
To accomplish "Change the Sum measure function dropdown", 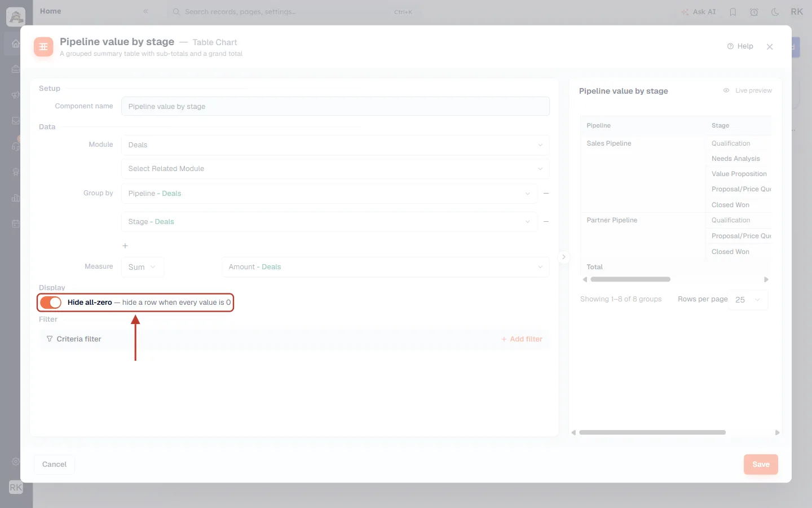I will (143, 267).
